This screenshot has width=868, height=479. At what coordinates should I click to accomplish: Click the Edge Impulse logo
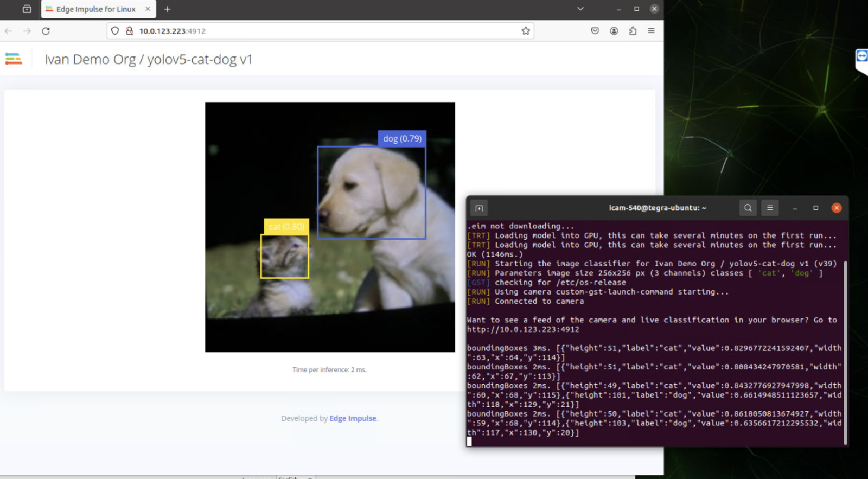pos(14,59)
